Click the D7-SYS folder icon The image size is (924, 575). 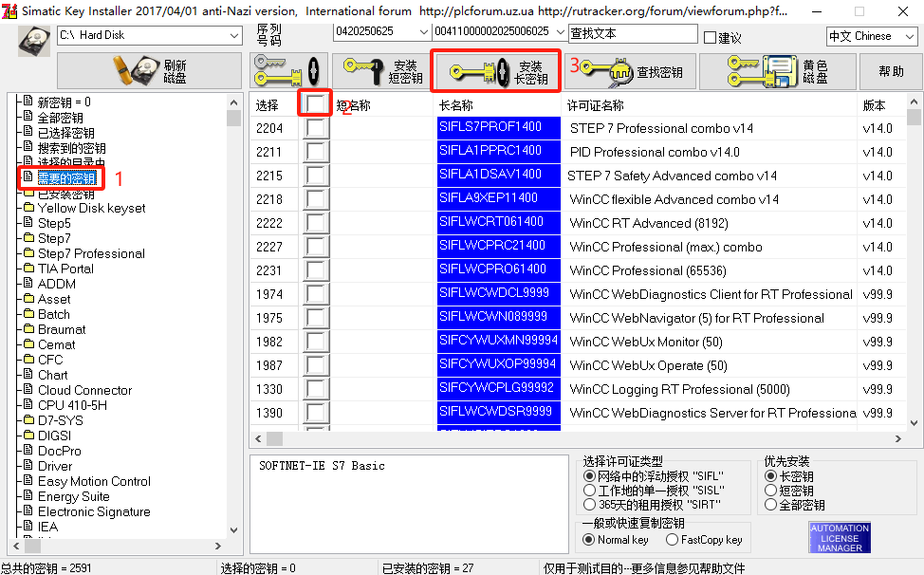tap(28, 419)
